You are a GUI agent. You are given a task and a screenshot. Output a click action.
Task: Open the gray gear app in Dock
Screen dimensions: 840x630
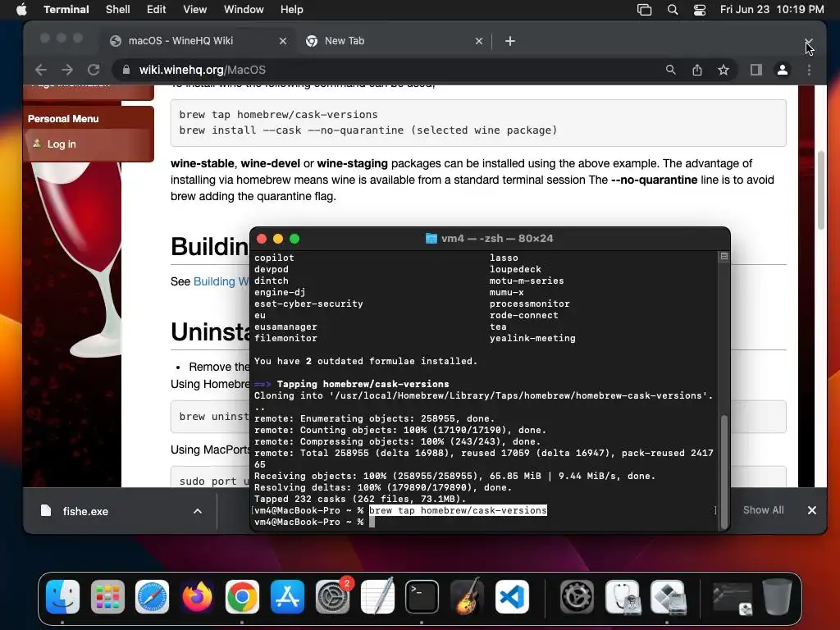577,597
